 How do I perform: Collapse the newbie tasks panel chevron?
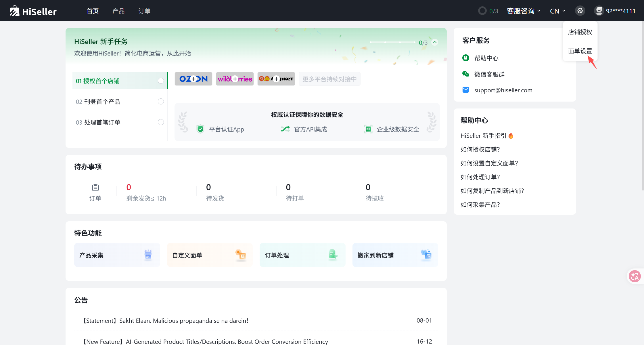tap(435, 42)
